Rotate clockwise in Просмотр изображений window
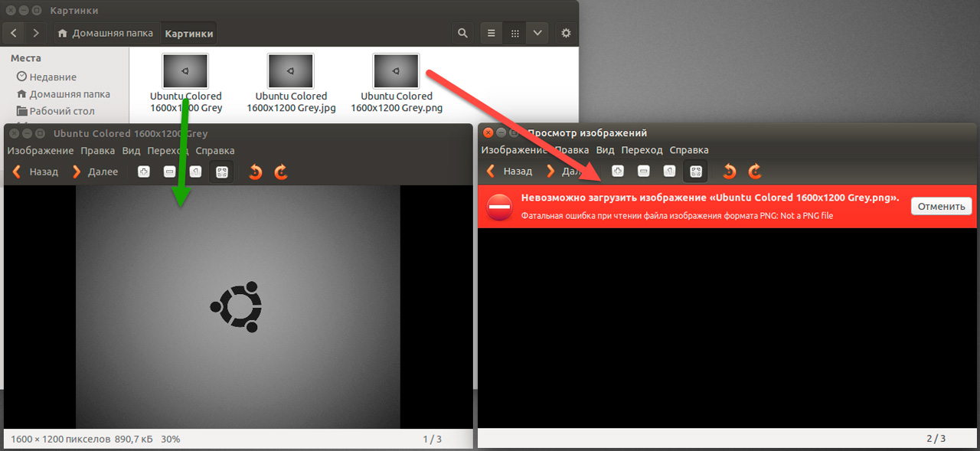 756,172
